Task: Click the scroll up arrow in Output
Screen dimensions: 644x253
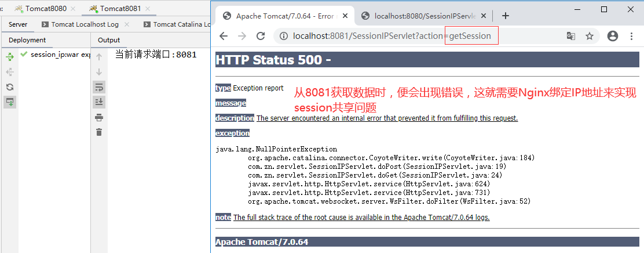Action: pos(99,57)
